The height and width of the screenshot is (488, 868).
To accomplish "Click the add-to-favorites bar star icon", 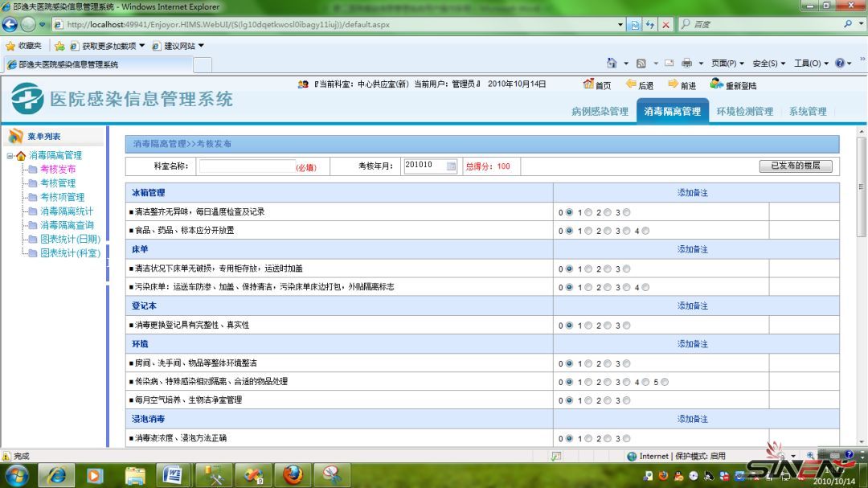I will [x=59, y=46].
